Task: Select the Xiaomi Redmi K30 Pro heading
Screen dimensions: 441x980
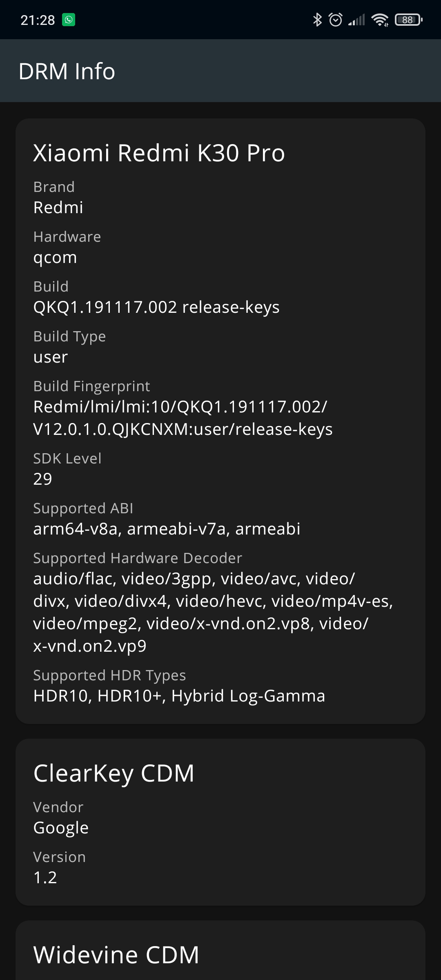Action: click(x=159, y=153)
